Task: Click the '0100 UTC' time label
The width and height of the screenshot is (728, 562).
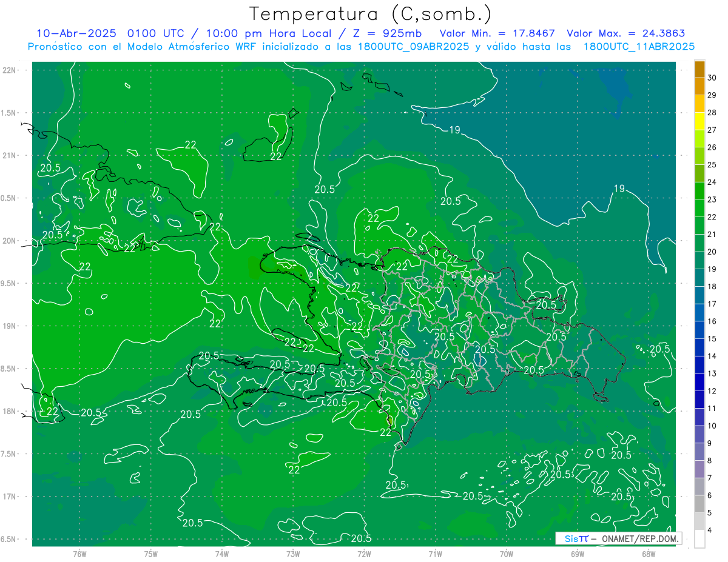Action: pos(157,33)
